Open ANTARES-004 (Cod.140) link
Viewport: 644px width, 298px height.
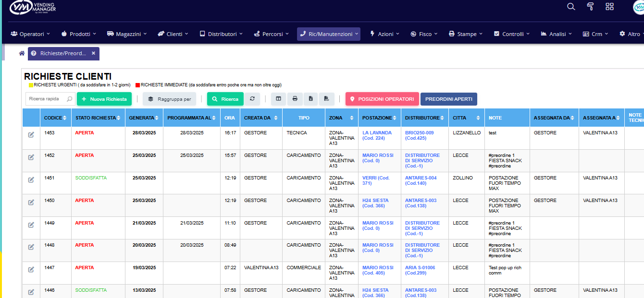pyautogui.click(x=421, y=180)
